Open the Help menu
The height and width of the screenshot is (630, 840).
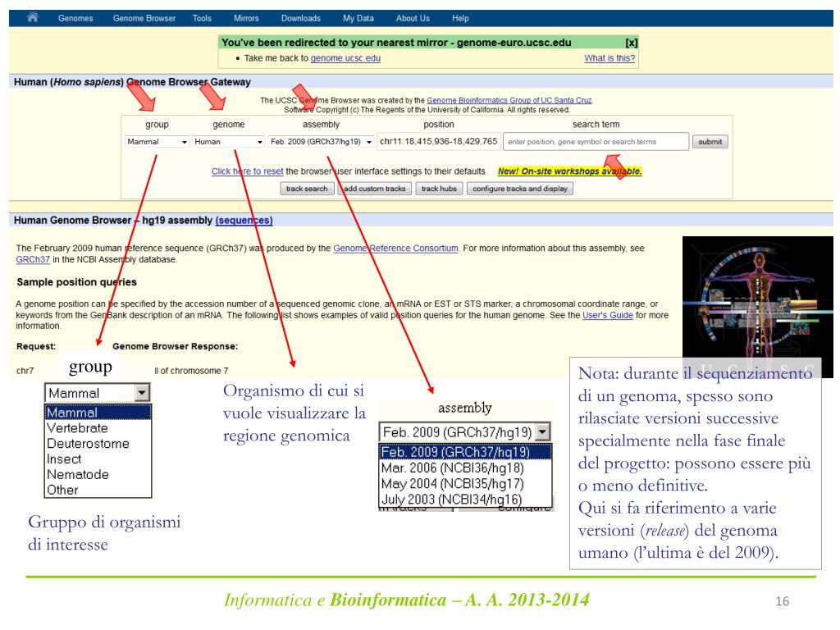[x=460, y=18]
